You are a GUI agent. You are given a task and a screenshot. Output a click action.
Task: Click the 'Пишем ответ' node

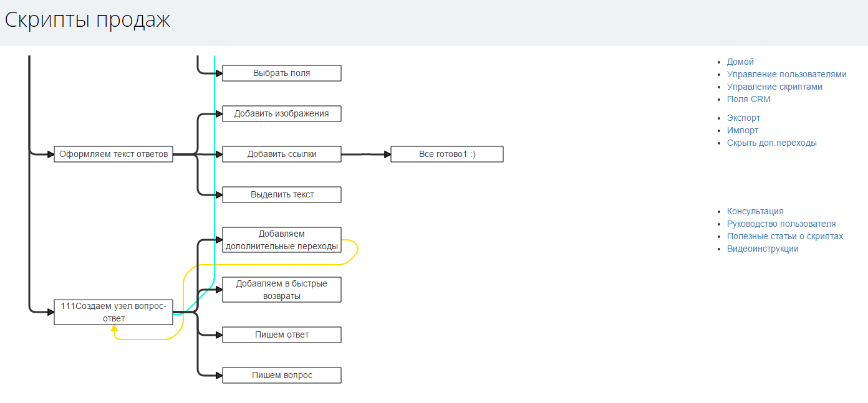click(281, 334)
